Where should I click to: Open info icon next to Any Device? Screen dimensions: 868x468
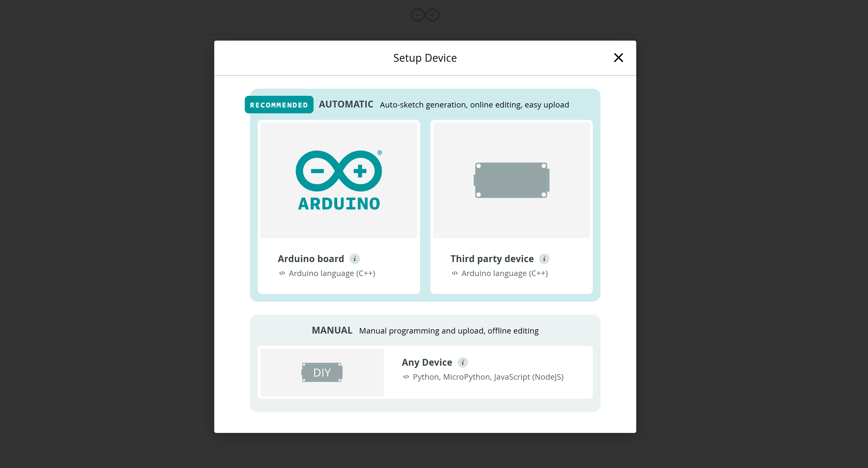pos(463,362)
